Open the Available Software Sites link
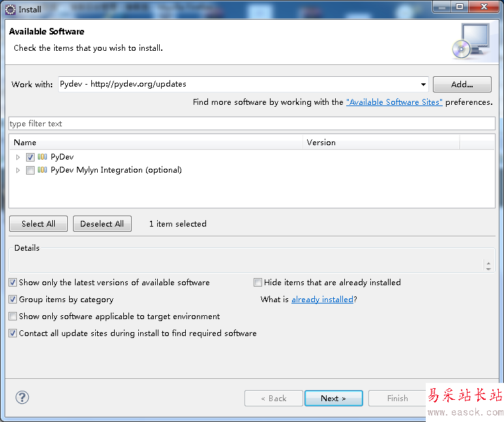 [394, 102]
